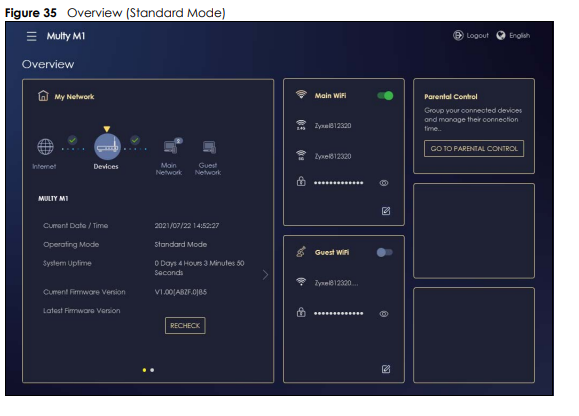
Task: Click the Devices label
Action: tap(106, 166)
